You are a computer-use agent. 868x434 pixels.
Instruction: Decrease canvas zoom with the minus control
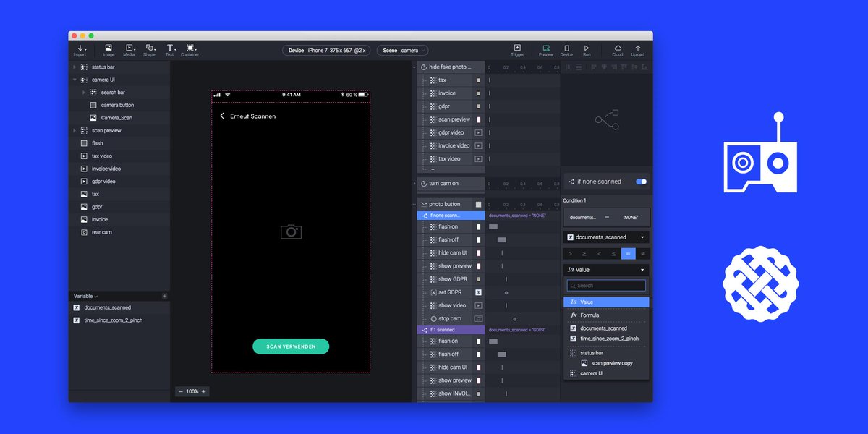182,391
